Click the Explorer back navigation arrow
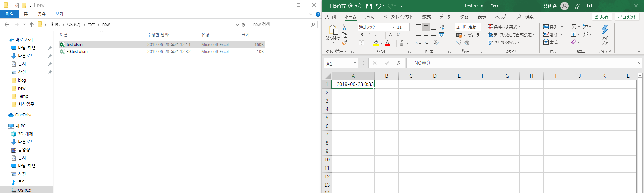Viewport: 644px width, 193px height. tap(7, 25)
